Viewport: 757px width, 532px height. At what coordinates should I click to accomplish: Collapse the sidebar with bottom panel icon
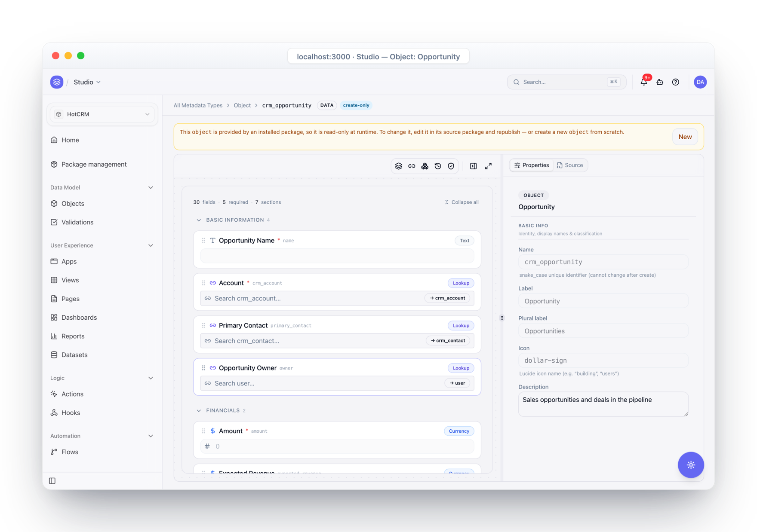coord(52,481)
